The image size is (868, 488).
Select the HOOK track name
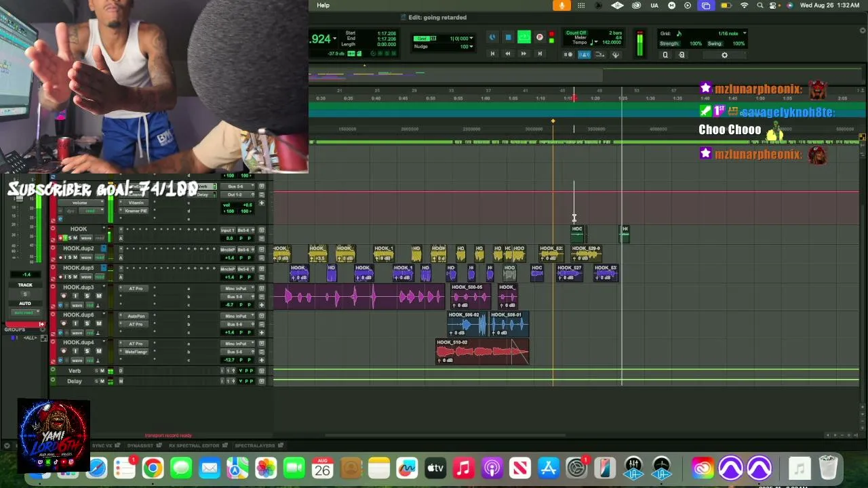click(79, 229)
